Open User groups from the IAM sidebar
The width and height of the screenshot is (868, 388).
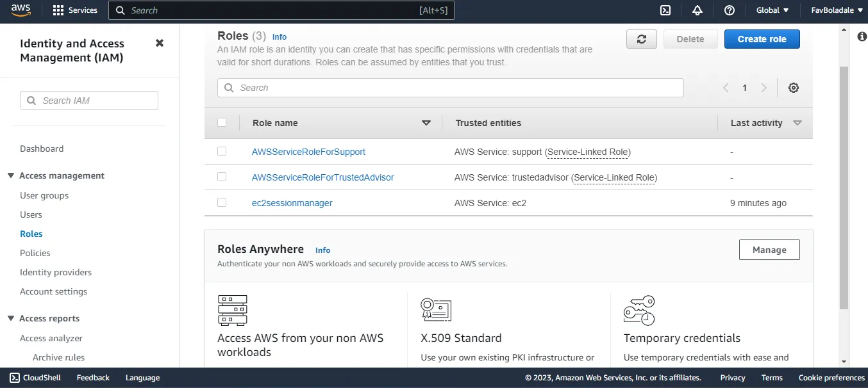tap(44, 195)
